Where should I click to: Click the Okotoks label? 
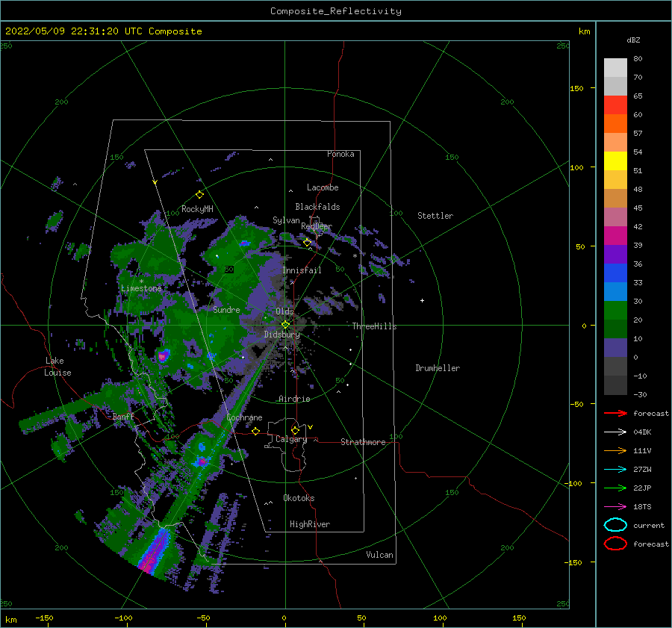click(x=299, y=498)
